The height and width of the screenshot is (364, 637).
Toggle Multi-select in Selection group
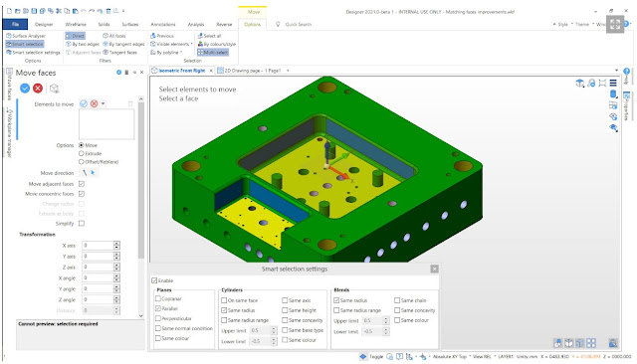point(213,53)
